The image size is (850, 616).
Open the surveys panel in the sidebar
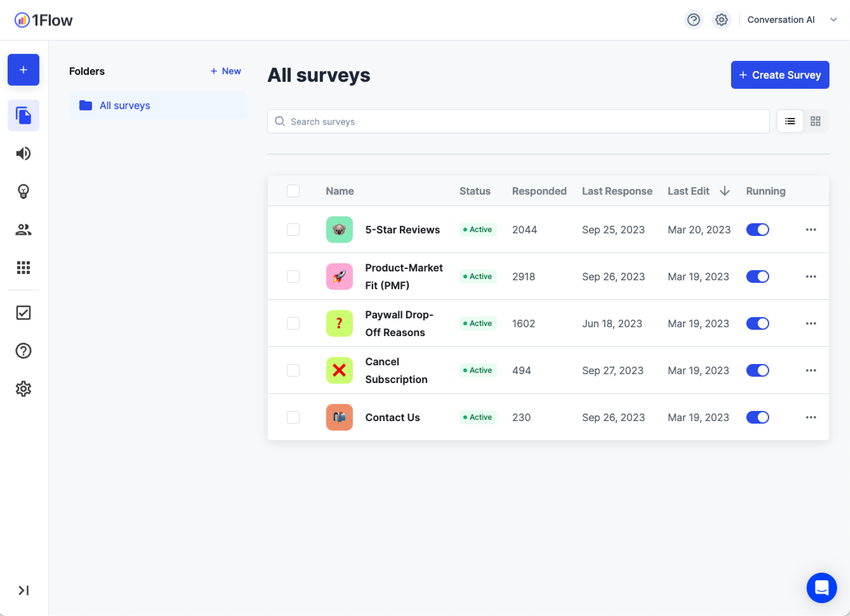click(23, 115)
